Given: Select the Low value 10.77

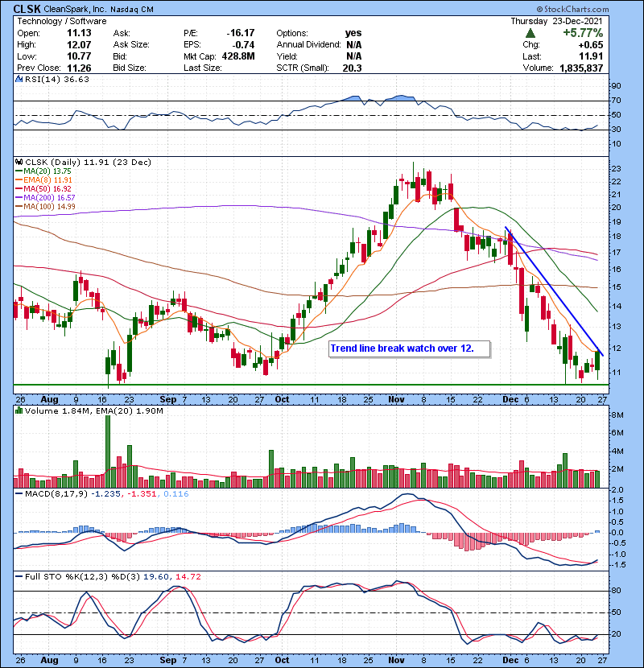Looking at the screenshot, I should (79, 56).
